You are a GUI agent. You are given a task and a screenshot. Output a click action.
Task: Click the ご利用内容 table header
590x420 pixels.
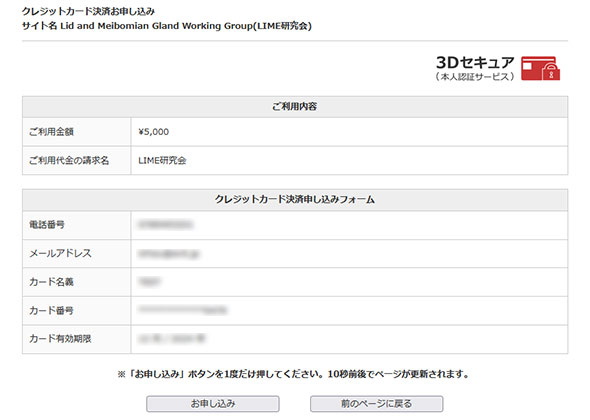coord(295,107)
